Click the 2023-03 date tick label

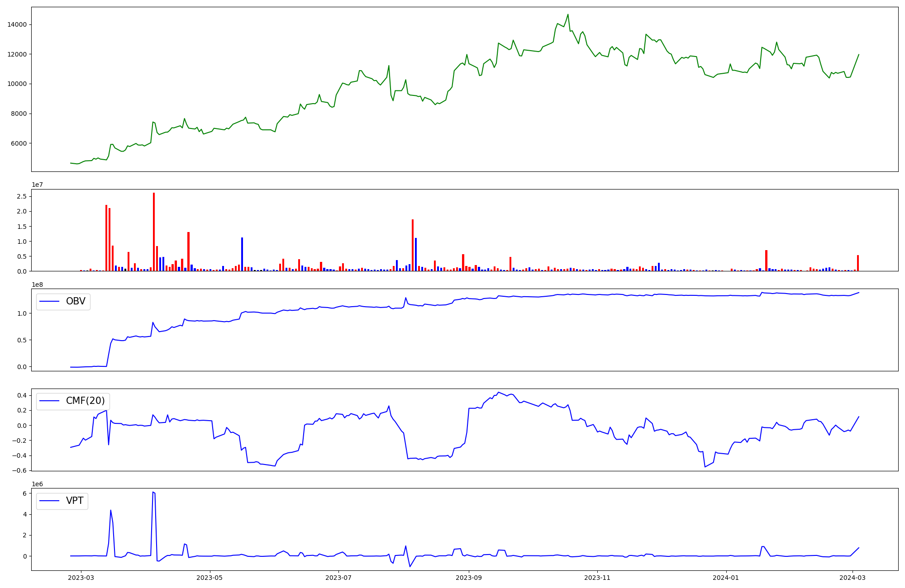click(81, 578)
